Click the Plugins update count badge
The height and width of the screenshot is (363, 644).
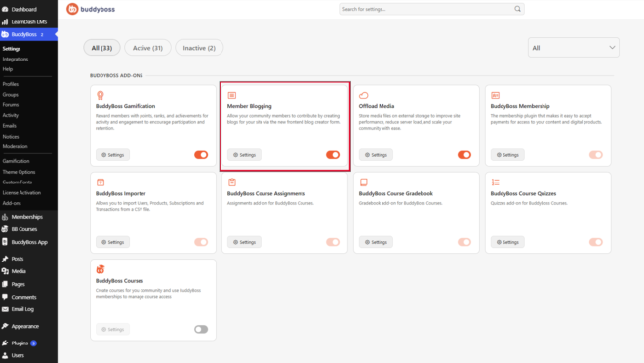[x=34, y=343]
